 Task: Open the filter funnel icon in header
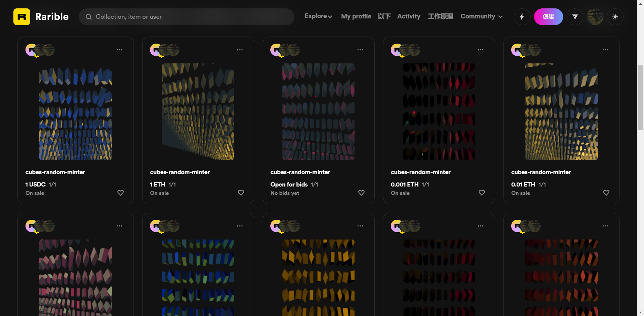pyautogui.click(x=575, y=17)
